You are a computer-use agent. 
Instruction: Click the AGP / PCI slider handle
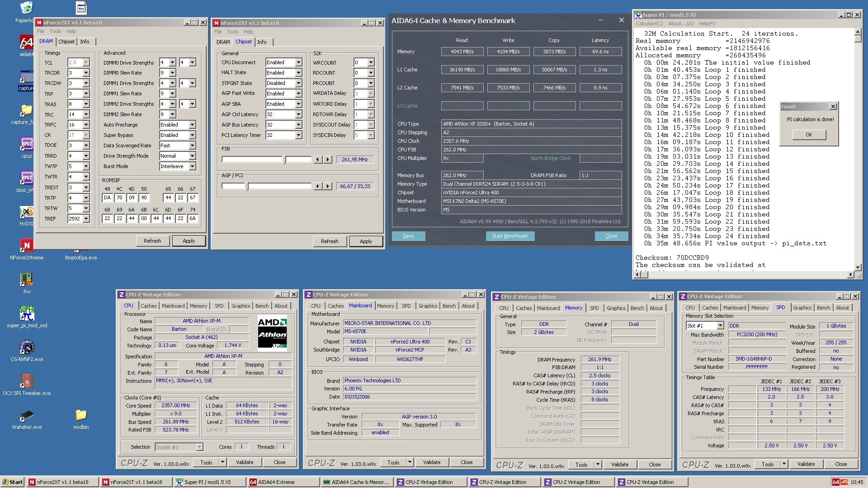247,186
